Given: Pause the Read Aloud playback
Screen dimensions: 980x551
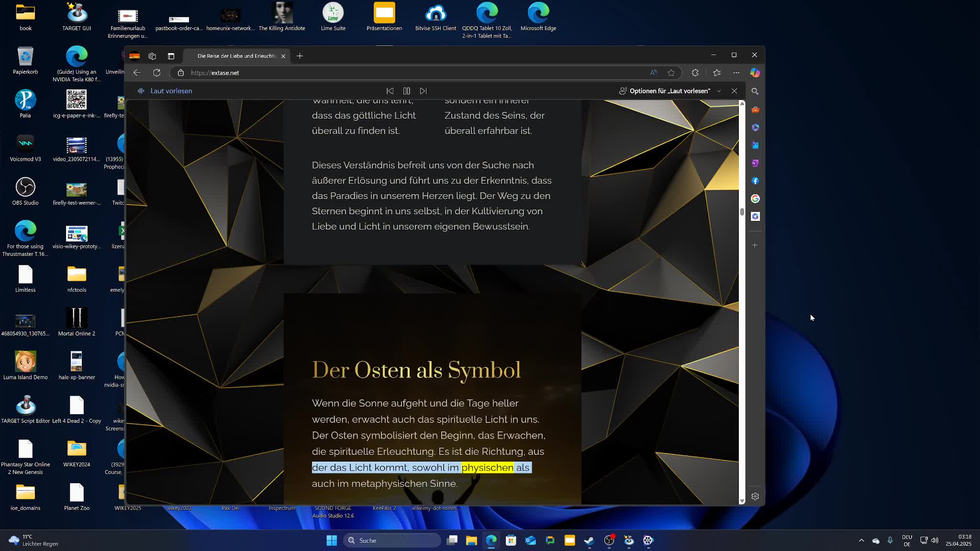Looking at the screenshot, I should pyautogui.click(x=407, y=91).
